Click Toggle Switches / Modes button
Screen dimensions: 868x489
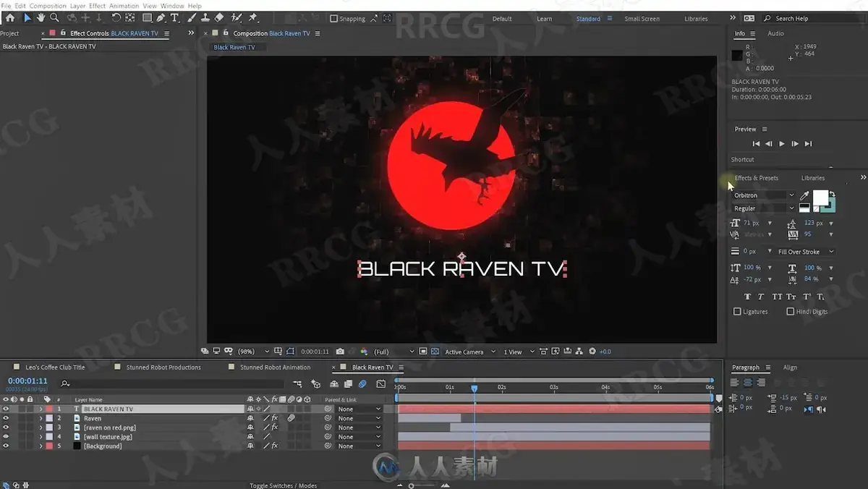coord(283,485)
